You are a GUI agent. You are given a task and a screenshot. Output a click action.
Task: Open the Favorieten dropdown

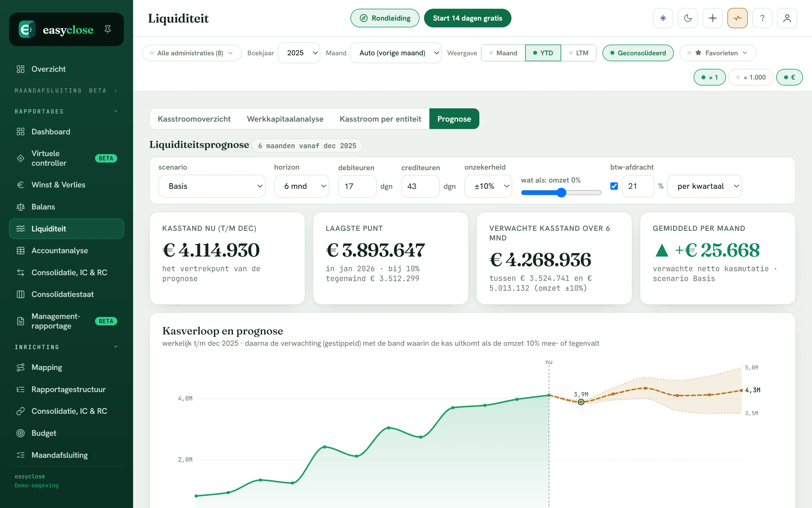718,53
